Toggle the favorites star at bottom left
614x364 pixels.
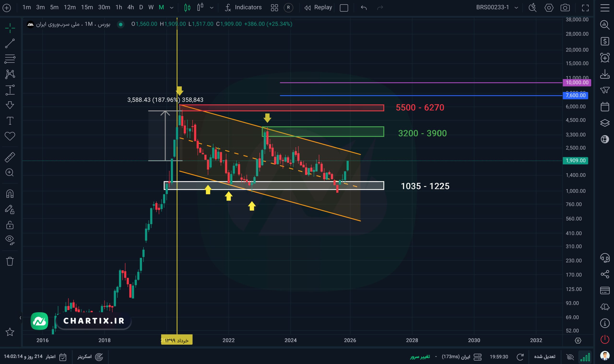10,332
